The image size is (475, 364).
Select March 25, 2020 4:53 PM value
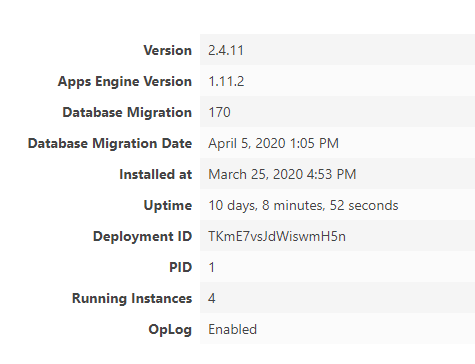282,174
